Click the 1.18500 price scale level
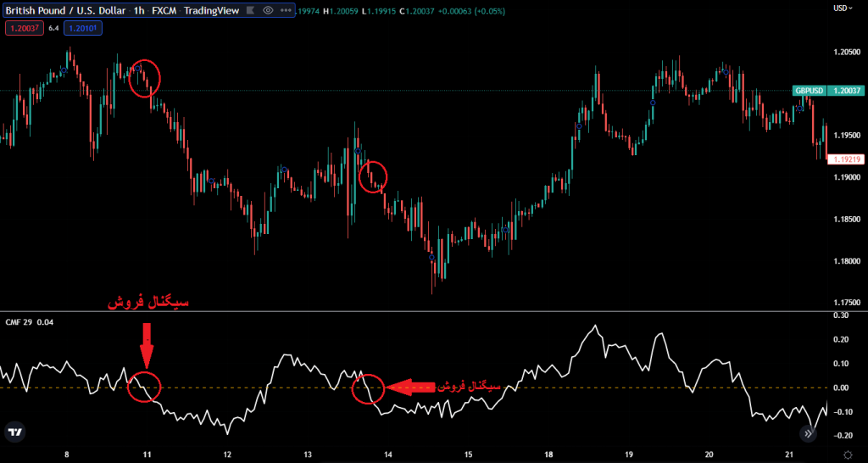Screen dimensions: 868x463 pos(847,220)
